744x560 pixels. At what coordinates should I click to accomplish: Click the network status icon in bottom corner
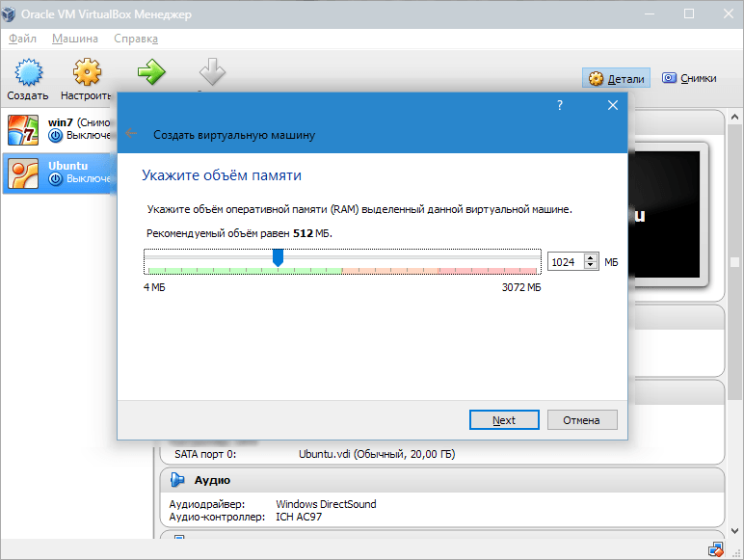[x=716, y=550]
